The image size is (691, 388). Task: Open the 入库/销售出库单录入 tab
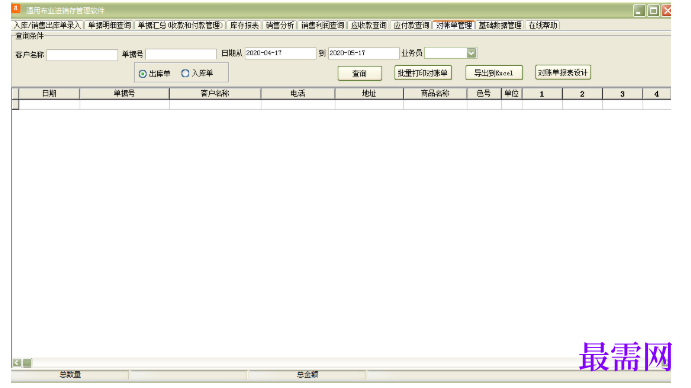pyautogui.click(x=47, y=25)
